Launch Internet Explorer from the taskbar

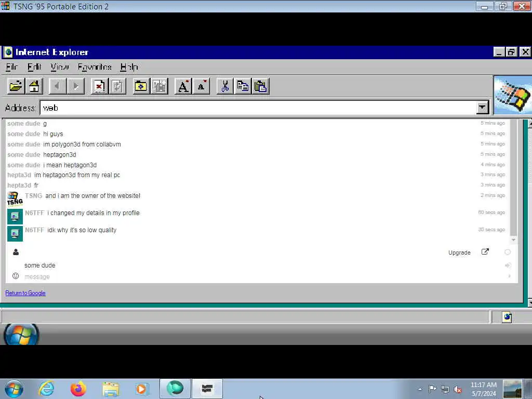tap(46, 389)
